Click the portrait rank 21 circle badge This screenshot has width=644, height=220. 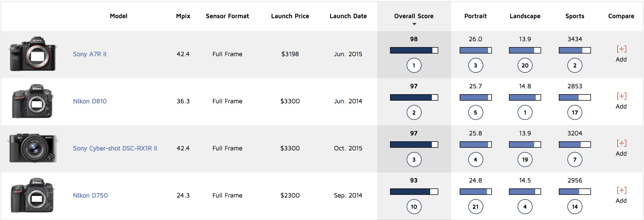point(475,207)
